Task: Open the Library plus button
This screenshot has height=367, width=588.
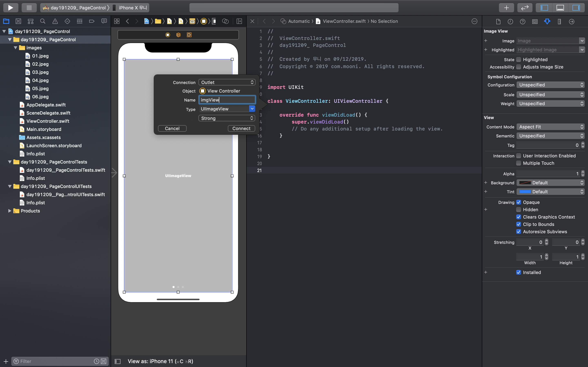Action: (506, 8)
